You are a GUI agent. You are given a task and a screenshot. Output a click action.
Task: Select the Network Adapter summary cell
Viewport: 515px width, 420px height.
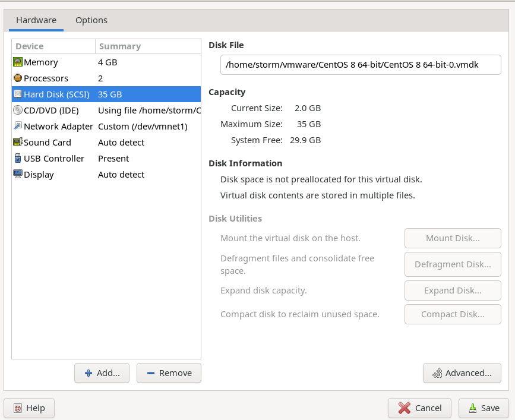[x=149, y=127]
